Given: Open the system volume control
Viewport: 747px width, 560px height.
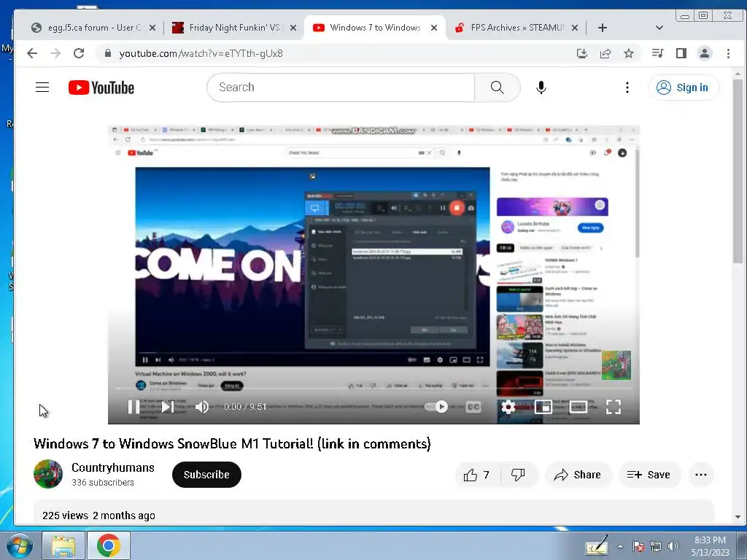Looking at the screenshot, I should [x=673, y=546].
